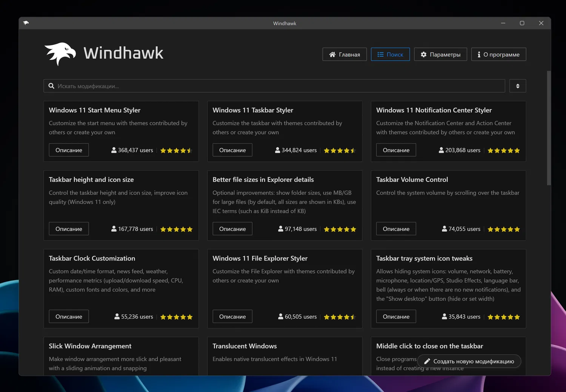Open the Главная tab
Image resolution: width=566 pixels, height=392 pixels.
click(x=345, y=54)
